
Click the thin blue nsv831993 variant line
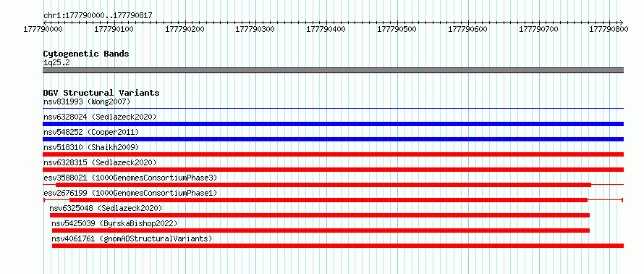[333, 109]
